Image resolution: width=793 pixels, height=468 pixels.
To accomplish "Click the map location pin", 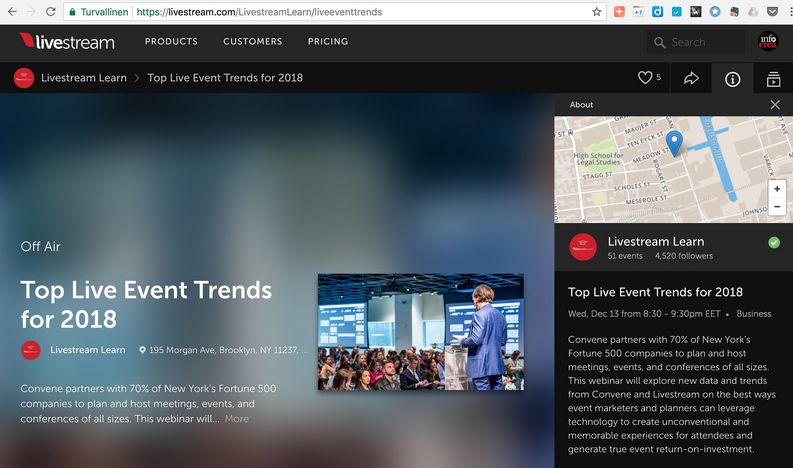I will (674, 143).
